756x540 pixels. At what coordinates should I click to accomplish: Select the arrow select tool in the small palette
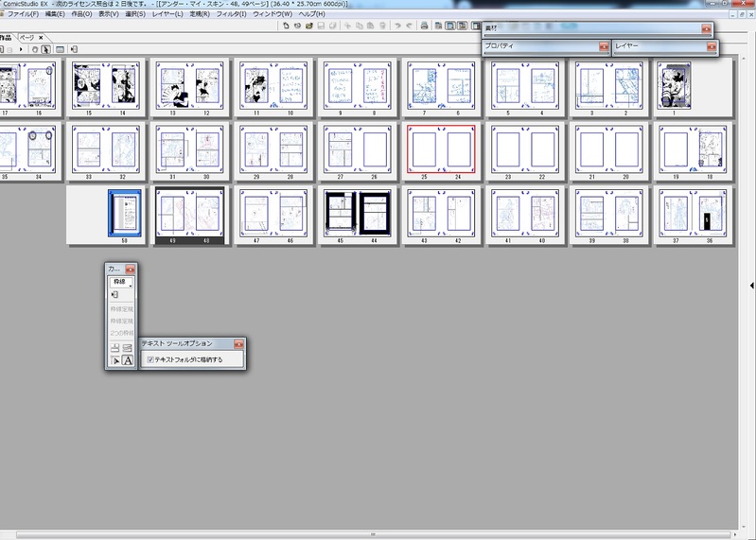click(x=115, y=360)
